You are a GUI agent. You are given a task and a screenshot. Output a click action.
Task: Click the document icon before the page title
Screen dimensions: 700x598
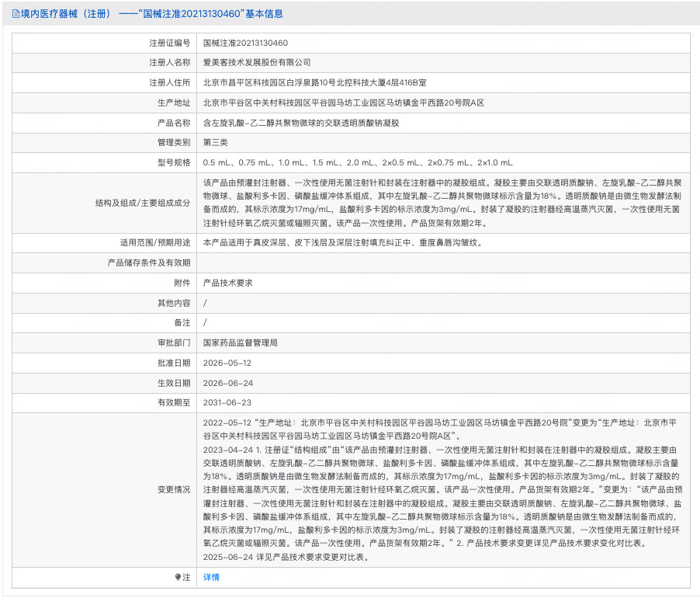[16, 14]
